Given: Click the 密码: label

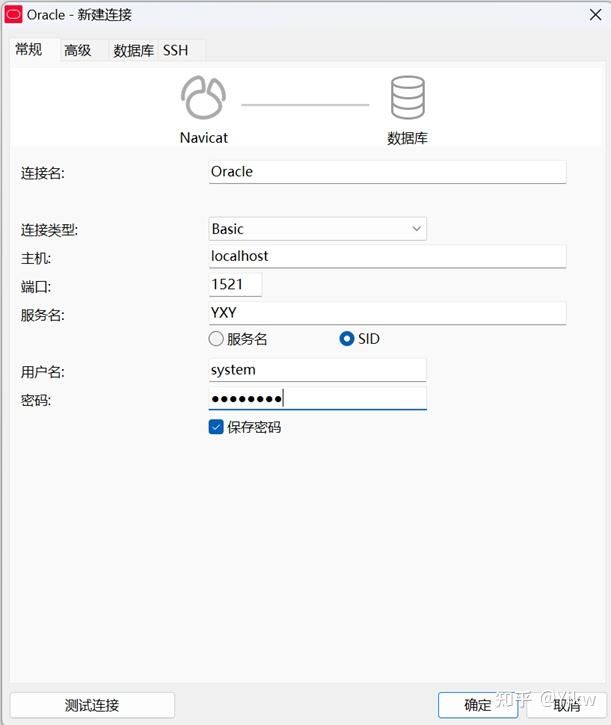Looking at the screenshot, I should (36, 400).
